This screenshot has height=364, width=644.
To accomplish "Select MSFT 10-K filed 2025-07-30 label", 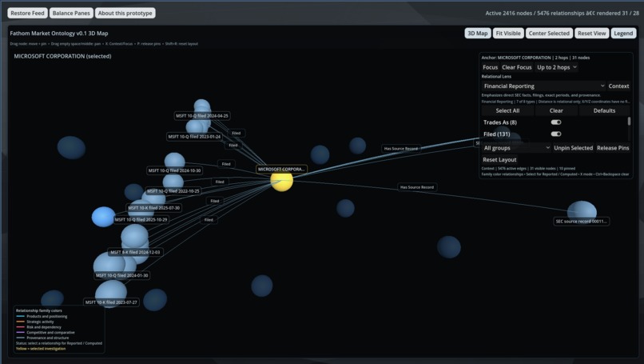I will [x=154, y=208].
